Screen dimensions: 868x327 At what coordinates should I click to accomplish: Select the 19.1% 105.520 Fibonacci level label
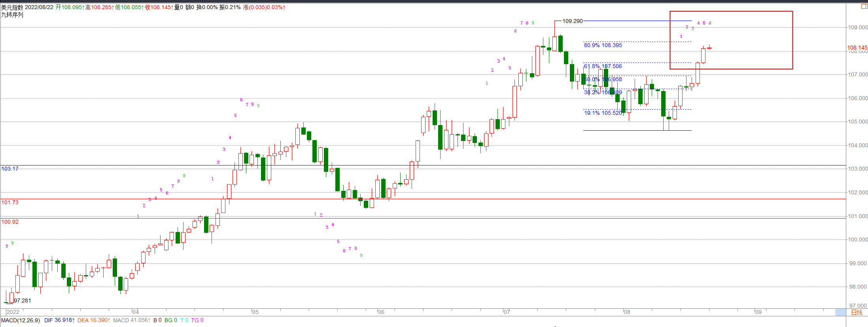[603, 113]
